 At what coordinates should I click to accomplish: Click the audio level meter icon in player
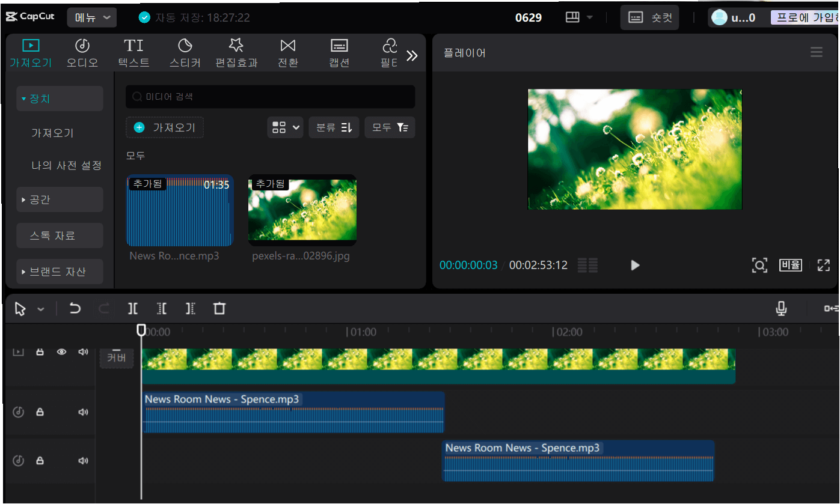pyautogui.click(x=587, y=265)
